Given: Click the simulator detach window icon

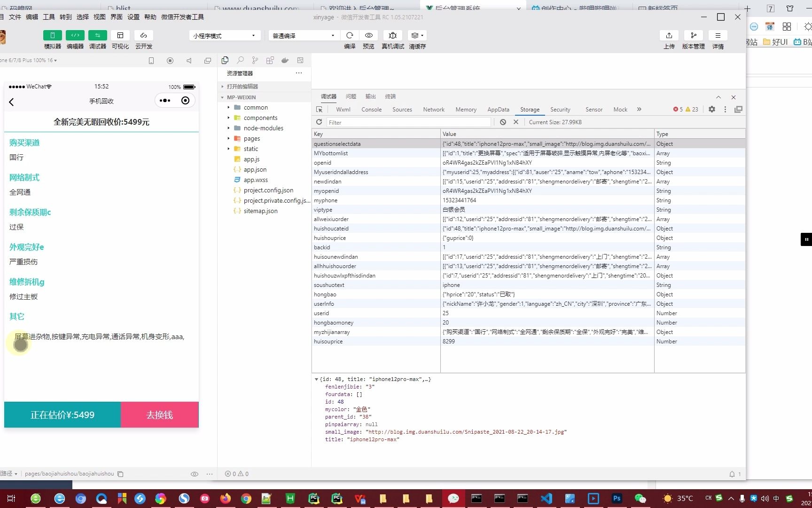Looking at the screenshot, I should 208,61.
